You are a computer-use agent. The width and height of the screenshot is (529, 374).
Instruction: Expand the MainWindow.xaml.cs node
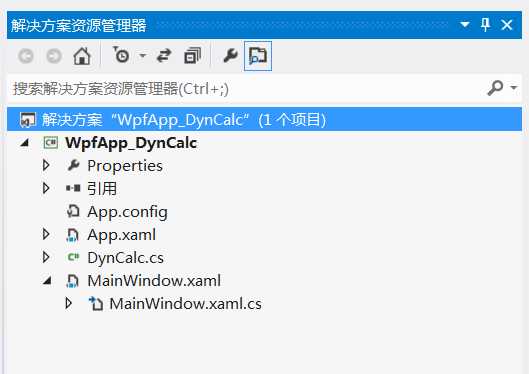[x=68, y=303]
